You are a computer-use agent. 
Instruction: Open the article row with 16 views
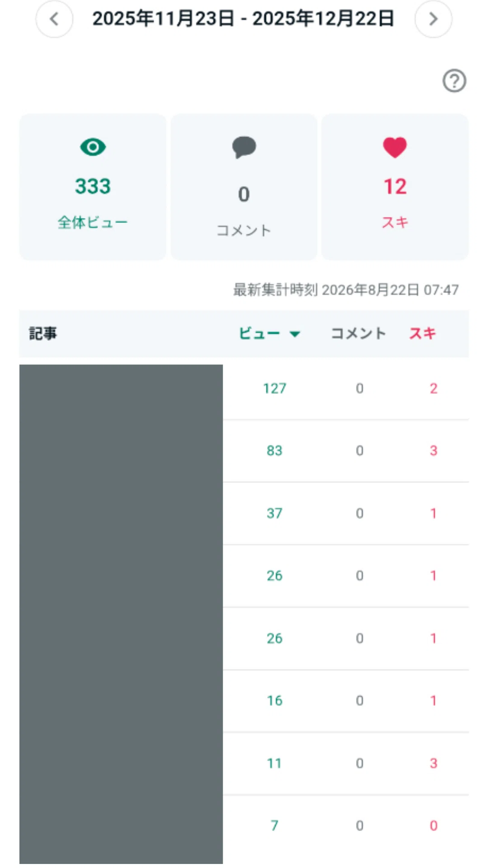click(244, 701)
